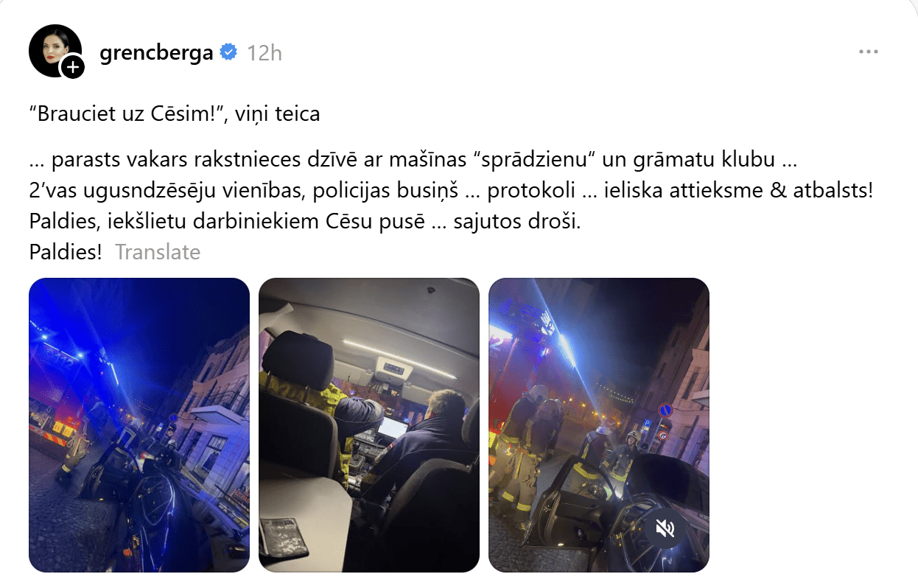918x588 pixels.
Task: Play the third video of firefighters
Action: tap(599, 425)
